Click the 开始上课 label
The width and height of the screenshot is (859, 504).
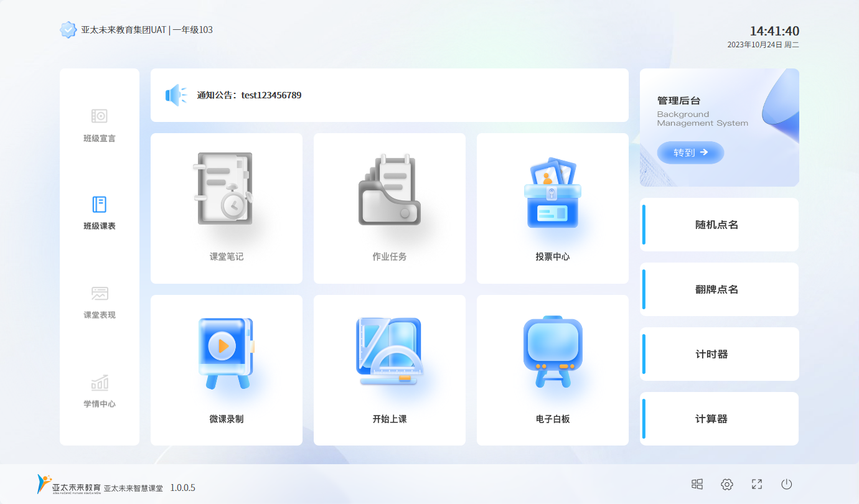pos(390,419)
